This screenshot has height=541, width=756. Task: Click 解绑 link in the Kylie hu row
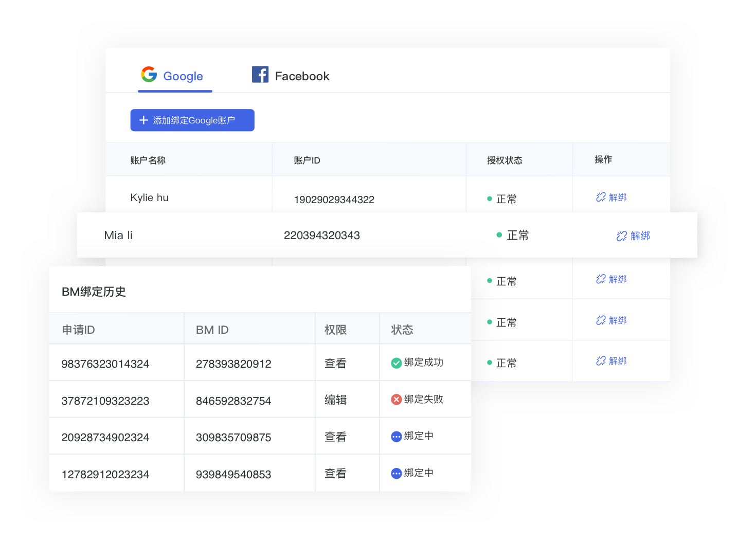617,197
